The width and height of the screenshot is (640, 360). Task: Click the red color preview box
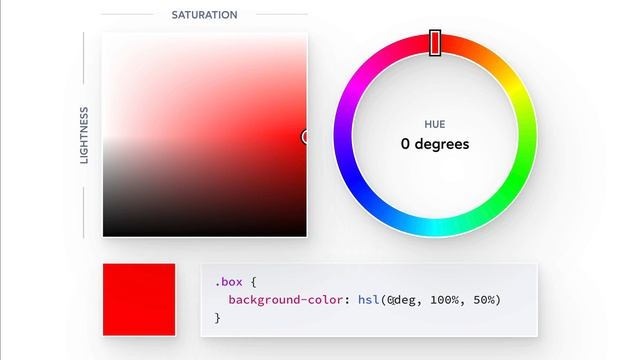pyautogui.click(x=139, y=300)
